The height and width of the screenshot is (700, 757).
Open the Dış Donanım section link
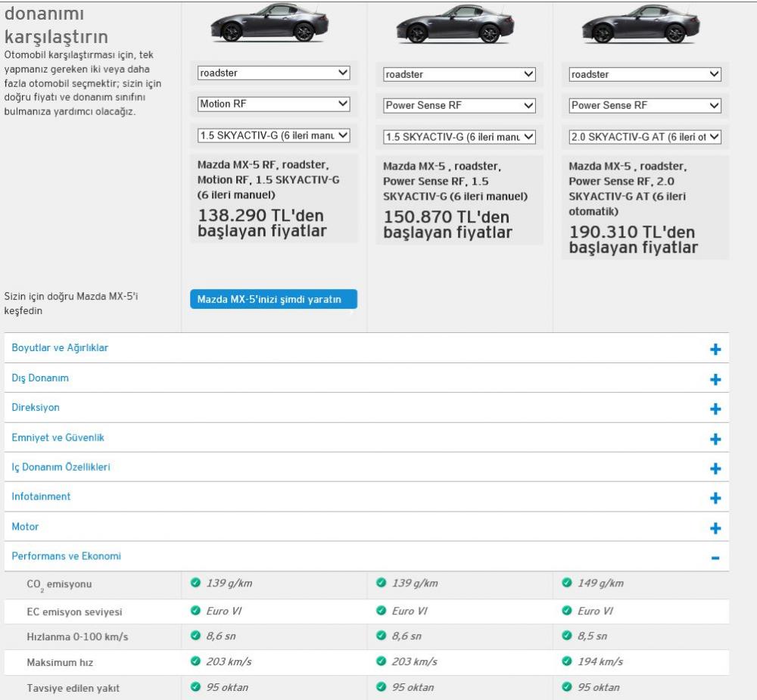pos(40,378)
